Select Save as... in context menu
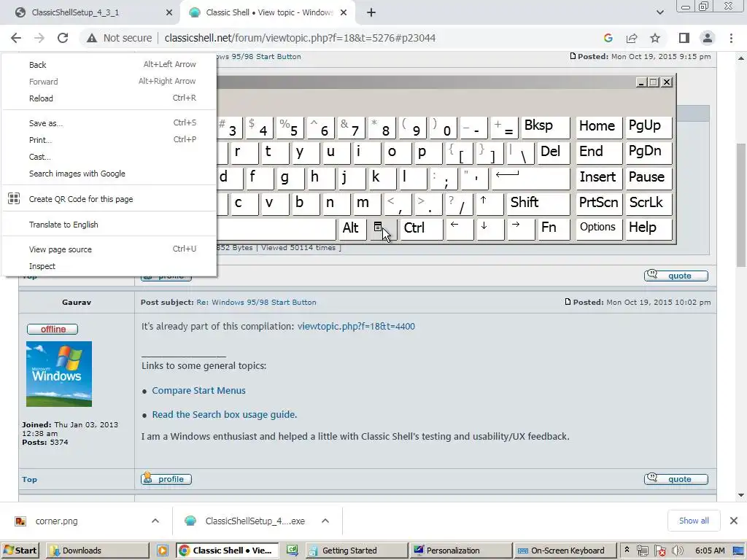This screenshot has height=560, width=747. [x=109, y=123]
